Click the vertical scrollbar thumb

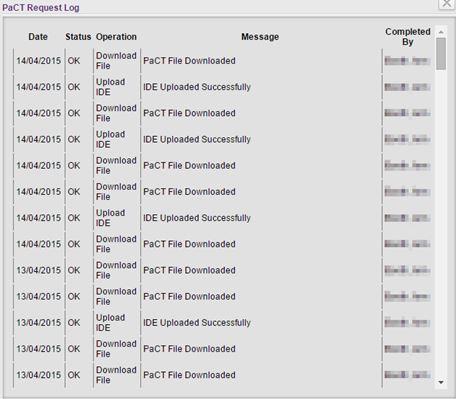click(x=441, y=54)
